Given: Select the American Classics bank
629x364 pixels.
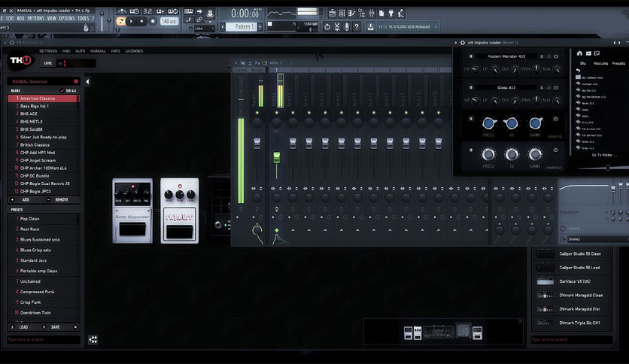Looking at the screenshot, I should tap(44, 99).
